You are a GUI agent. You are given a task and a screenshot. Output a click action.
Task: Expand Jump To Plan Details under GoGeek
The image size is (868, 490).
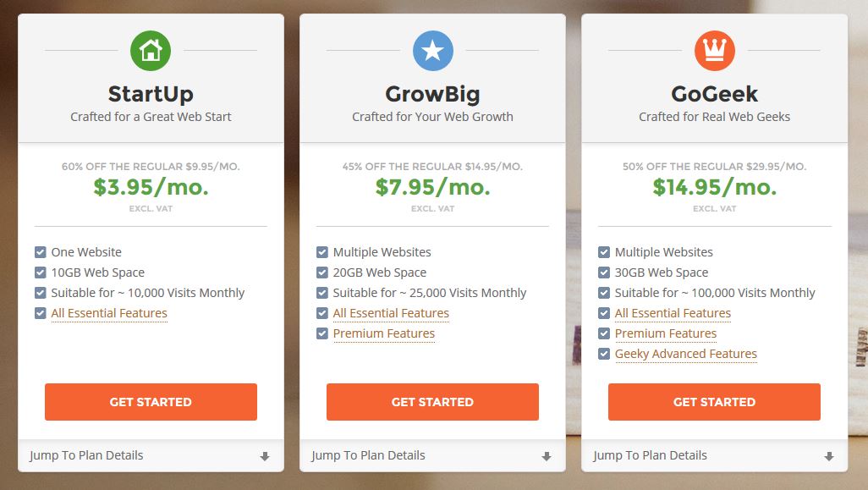click(714, 455)
